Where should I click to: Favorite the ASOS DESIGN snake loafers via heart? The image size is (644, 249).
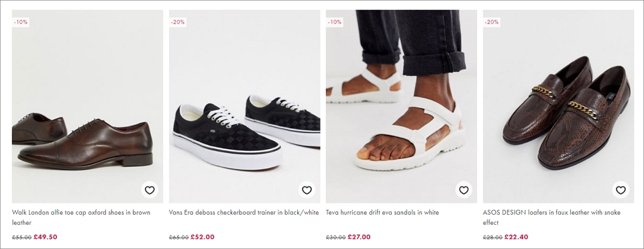tap(621, 190)
